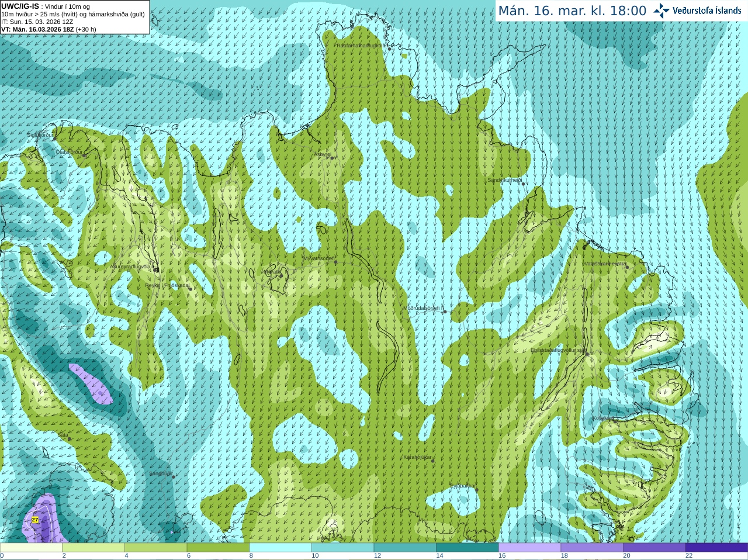Click the legend value 12
748x560 pixels.
tap(378, 556)
